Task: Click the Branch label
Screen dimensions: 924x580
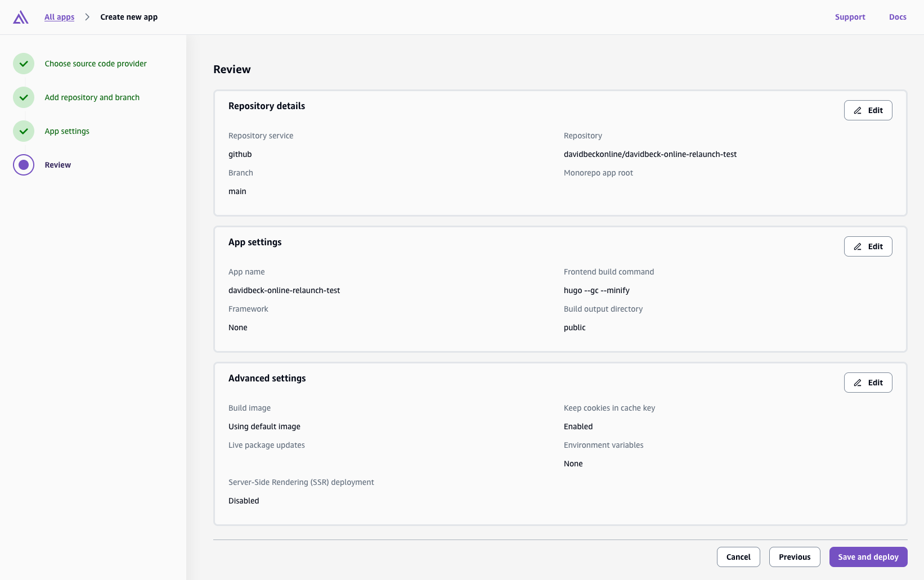Action: (x=241, y=173)
